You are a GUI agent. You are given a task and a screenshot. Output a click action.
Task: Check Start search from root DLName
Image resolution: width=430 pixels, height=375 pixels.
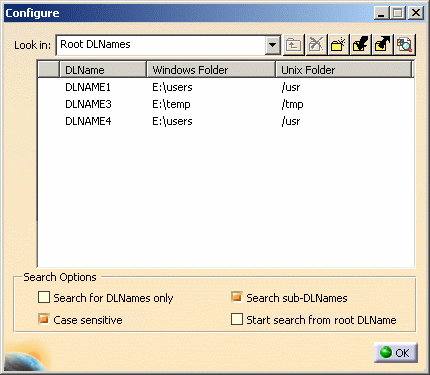[x=237, y=319]
